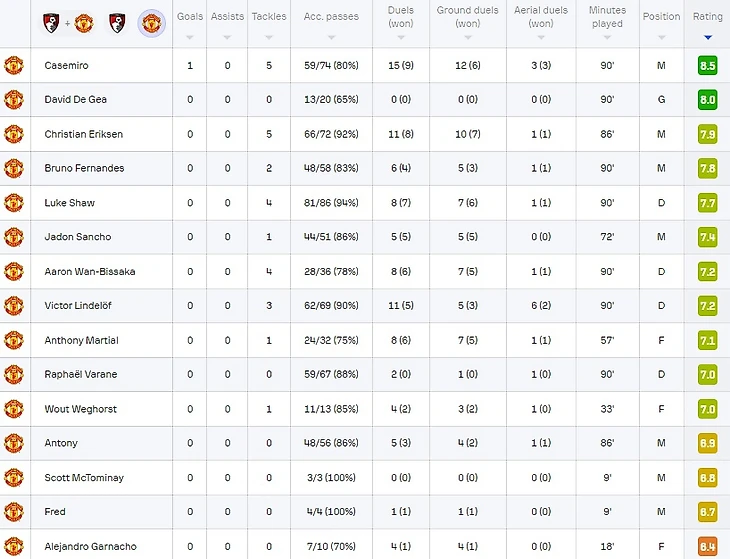Image resolution: width=730 pixels, height=559 pixels.
Task: Click the club crest beside Luke Shaw
Action: 13,203
